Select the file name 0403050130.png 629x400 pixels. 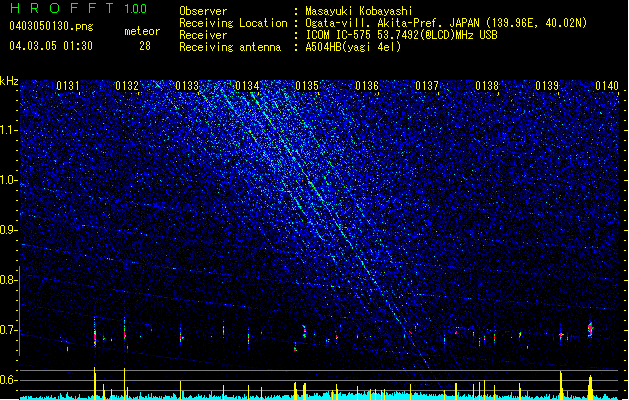pyautogui.click(x=51, y=26)
